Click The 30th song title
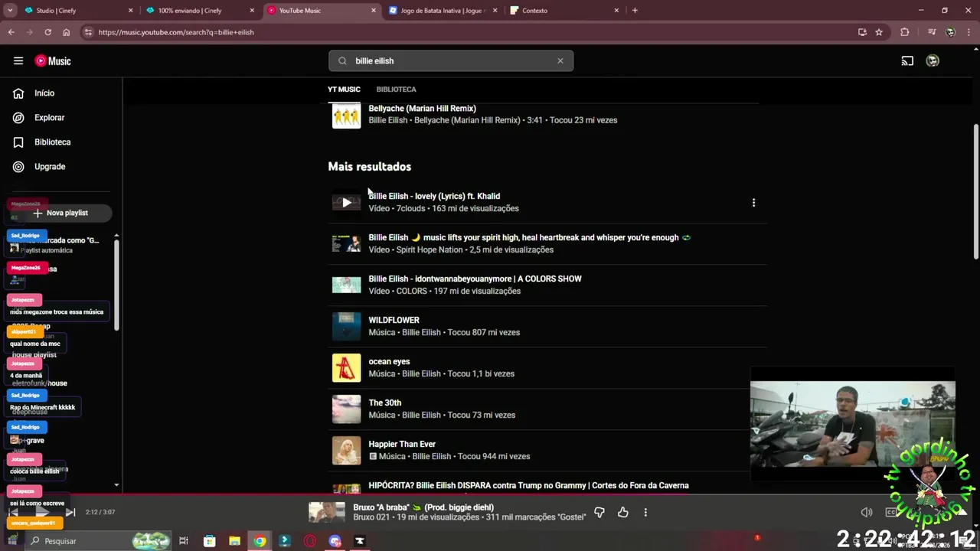980x551 pixels. pos(384,403)
